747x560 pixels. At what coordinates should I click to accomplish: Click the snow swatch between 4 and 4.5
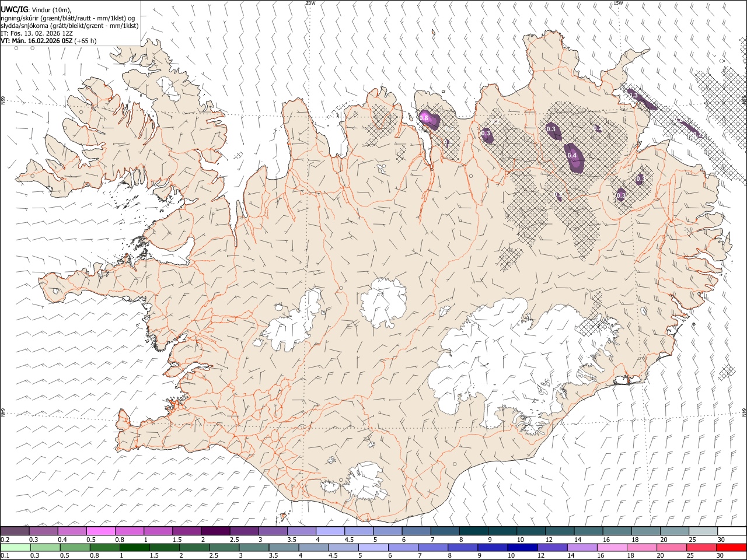point(330,531)
